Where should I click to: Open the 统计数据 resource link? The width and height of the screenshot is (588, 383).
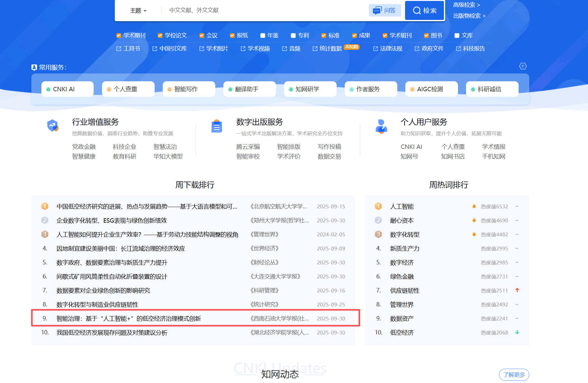pos(330,49)
